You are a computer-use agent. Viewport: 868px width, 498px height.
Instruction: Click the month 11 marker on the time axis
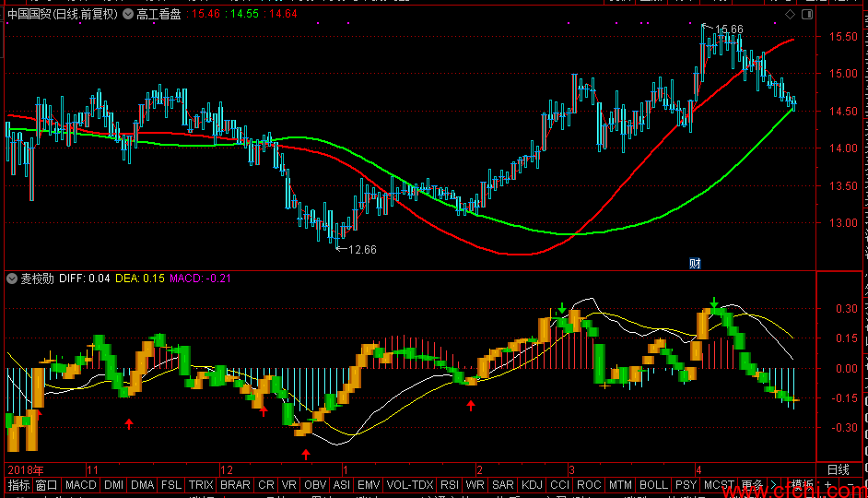[x=92, y=469]
